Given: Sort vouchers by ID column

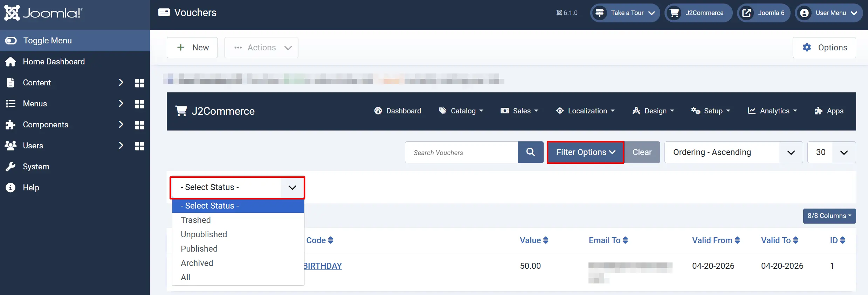Looking at the screenshot, I should [x=838, y=240].
